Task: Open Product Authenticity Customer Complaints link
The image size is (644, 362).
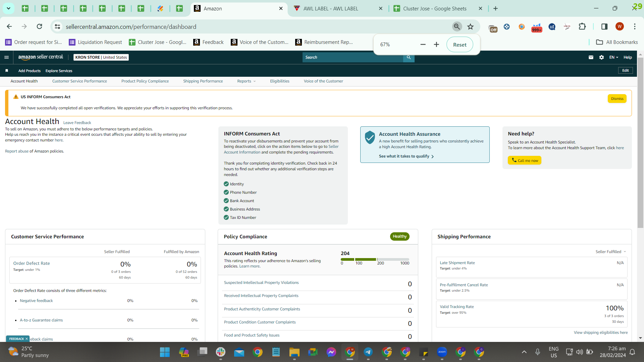Action: (x=262, y=309)
